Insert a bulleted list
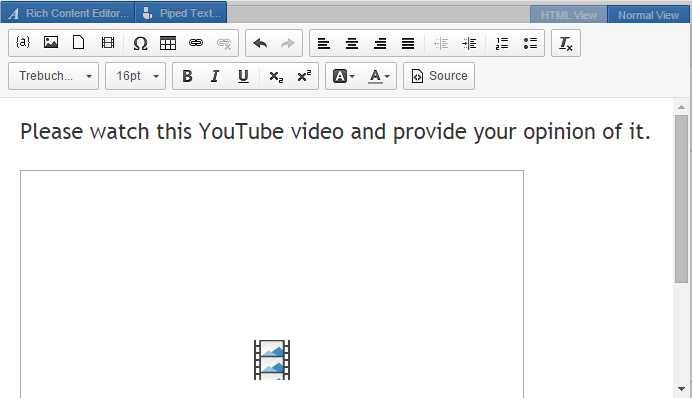Image resolution: width=692 pixels, height=398 pixels. click(x=530, y=43)
